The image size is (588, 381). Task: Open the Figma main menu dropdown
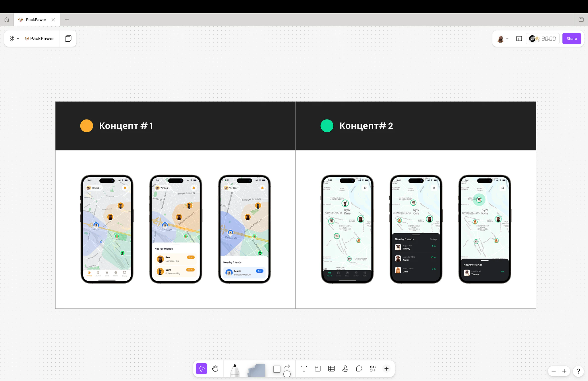14,39
